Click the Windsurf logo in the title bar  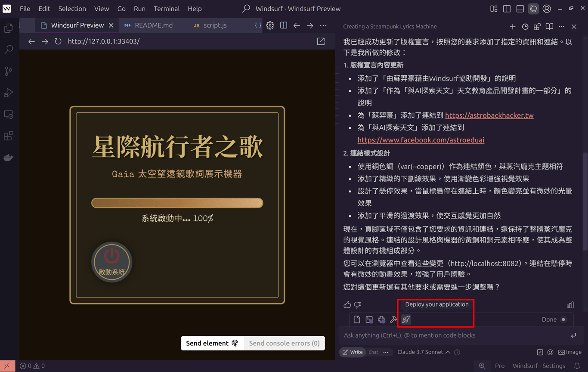coord(7,9)
